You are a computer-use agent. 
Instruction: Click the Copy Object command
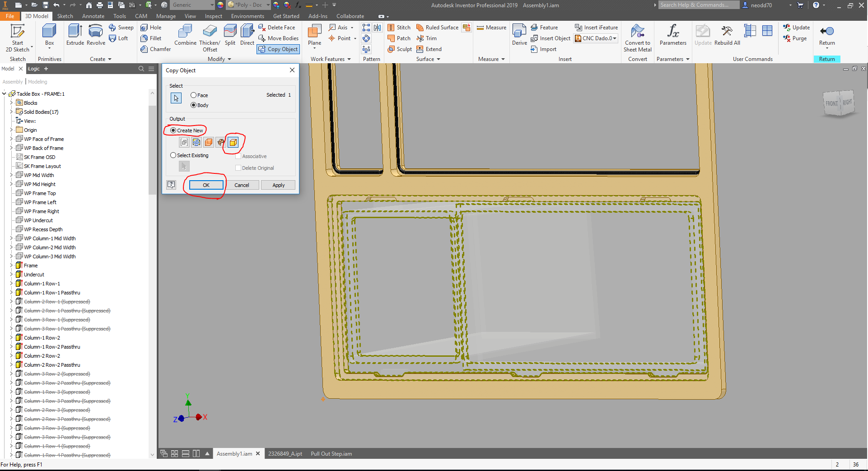click(278, 49)
